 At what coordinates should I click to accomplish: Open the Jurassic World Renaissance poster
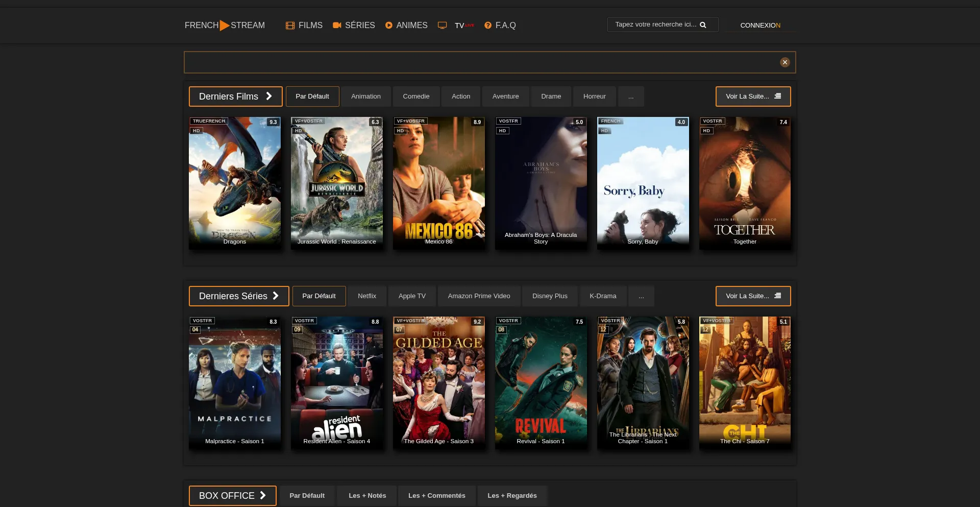(x=337, y=183)
